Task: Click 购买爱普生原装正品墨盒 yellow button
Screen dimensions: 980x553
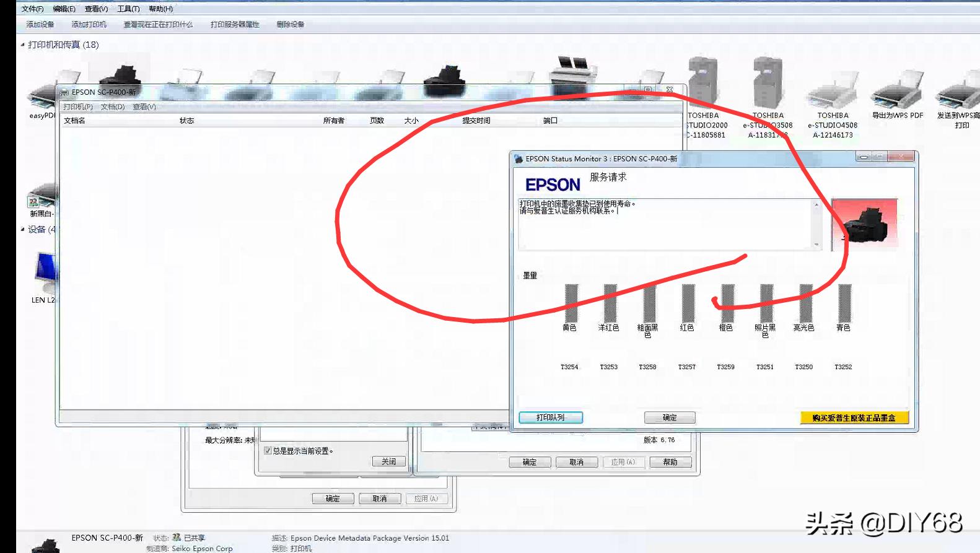Action: point(854,418)
